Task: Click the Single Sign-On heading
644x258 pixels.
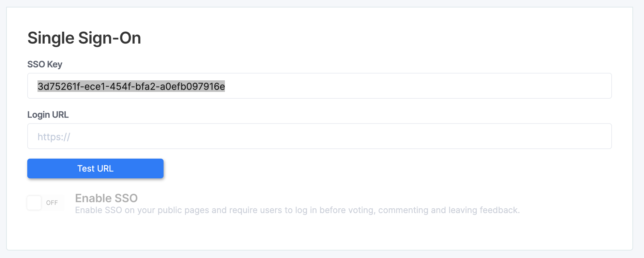Action: (84, 38)
